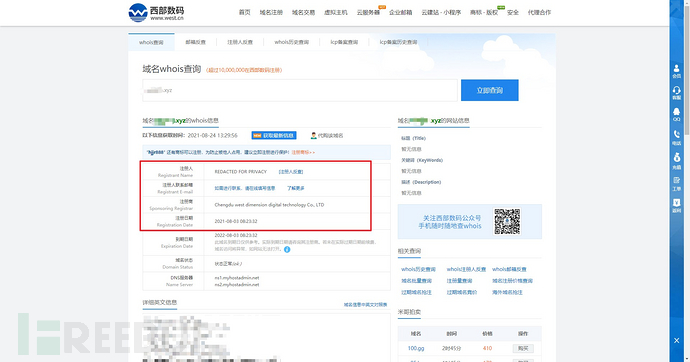Image resolution: width=690 pixels, height=362 pixels.
Task: Click the domain search input field
Action: point(300,90)
